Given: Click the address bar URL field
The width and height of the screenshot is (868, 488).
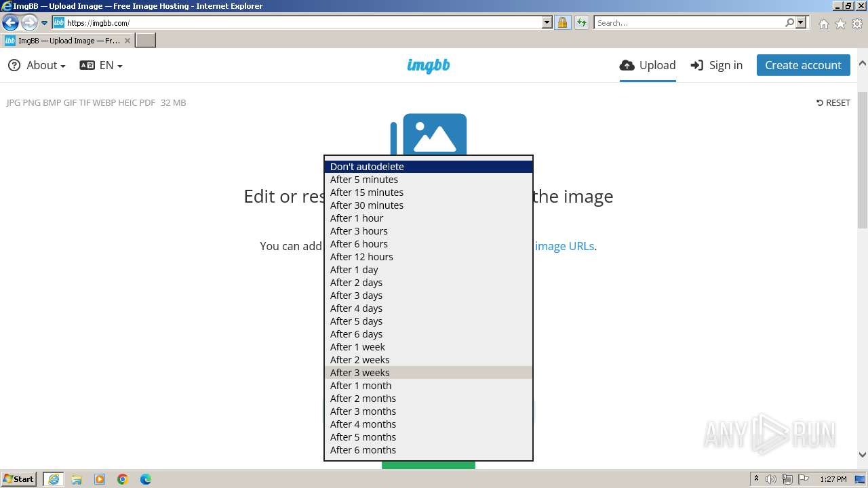Looking at the screenshot, I should point(303,23).
